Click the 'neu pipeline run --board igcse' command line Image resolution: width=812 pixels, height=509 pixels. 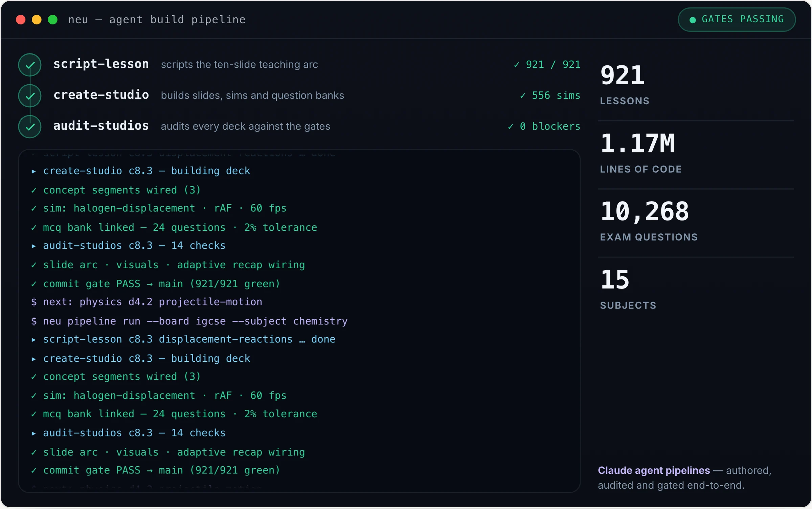[189, 321]
